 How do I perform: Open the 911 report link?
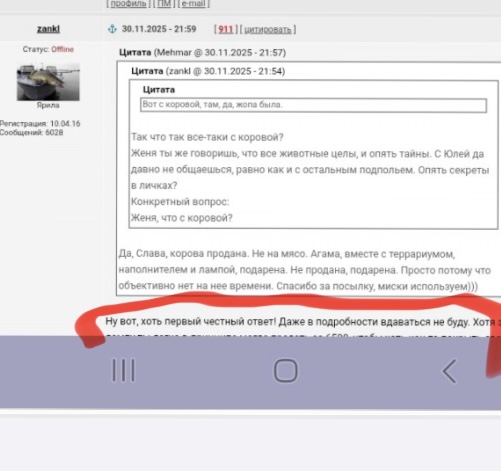[x=226, y=29]
